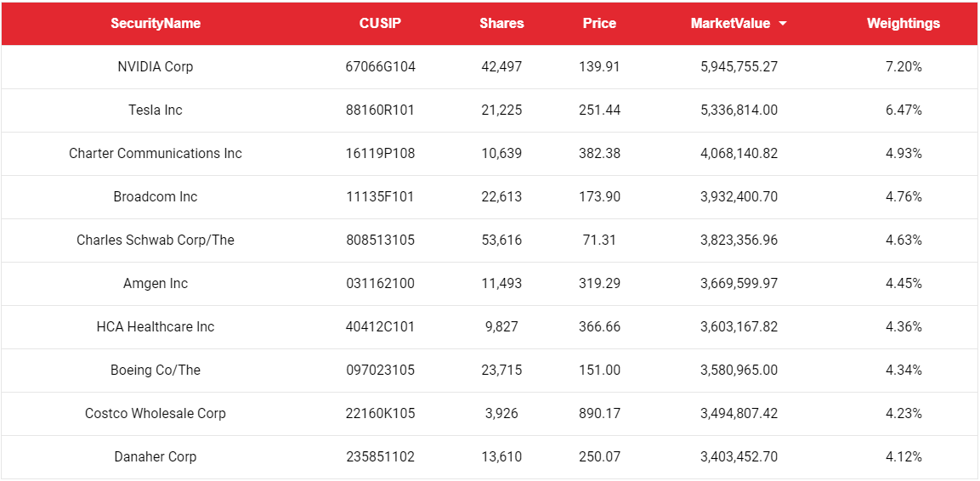Sort by CUSIP column header

coord(380,24)
